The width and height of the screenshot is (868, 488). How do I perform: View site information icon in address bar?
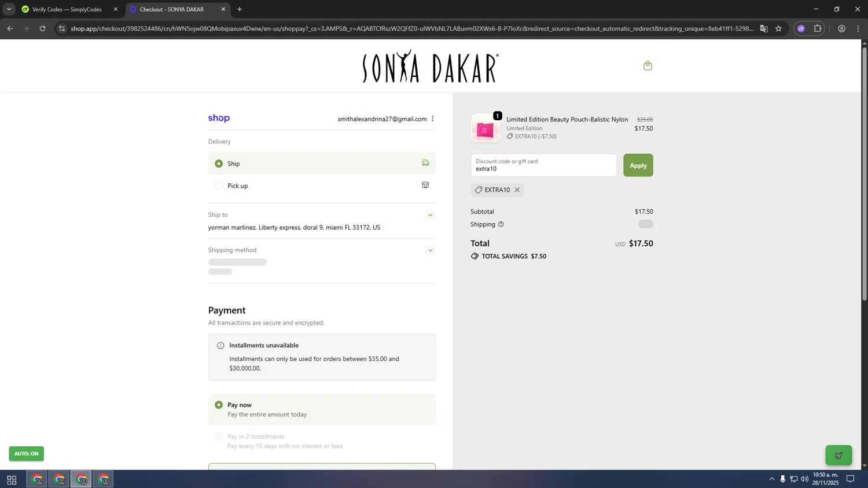click(x=62, y=28)
